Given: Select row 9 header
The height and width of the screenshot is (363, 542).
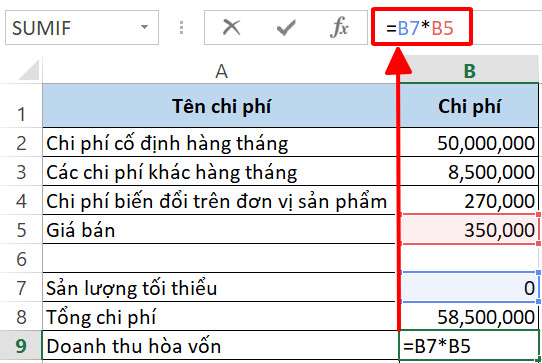Looking at the screenshot, I should click(21, 345).
